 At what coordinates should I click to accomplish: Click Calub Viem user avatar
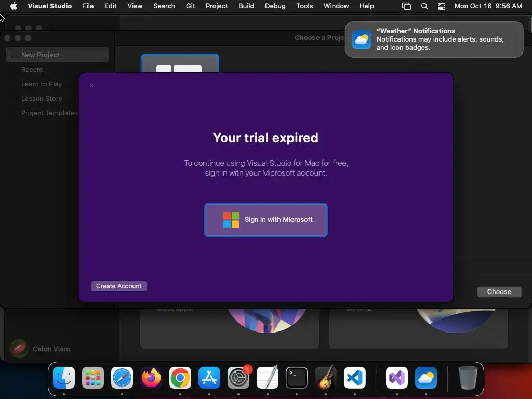[19, 349]
